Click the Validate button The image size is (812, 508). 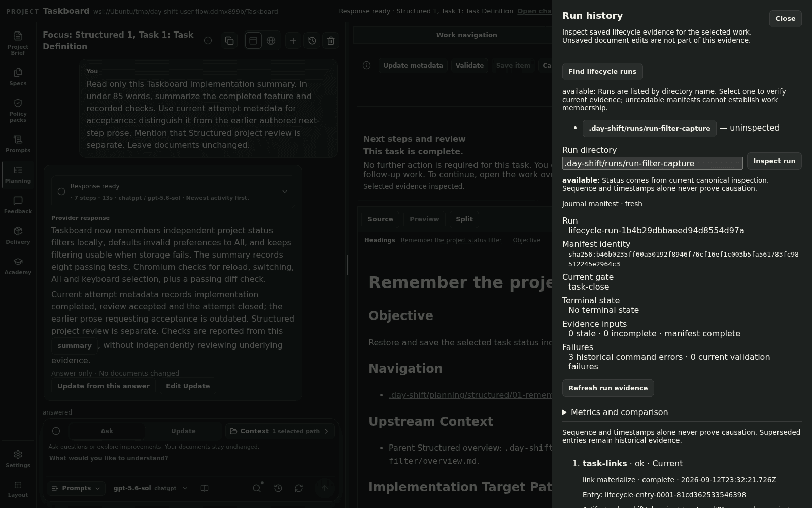point(469,66)
